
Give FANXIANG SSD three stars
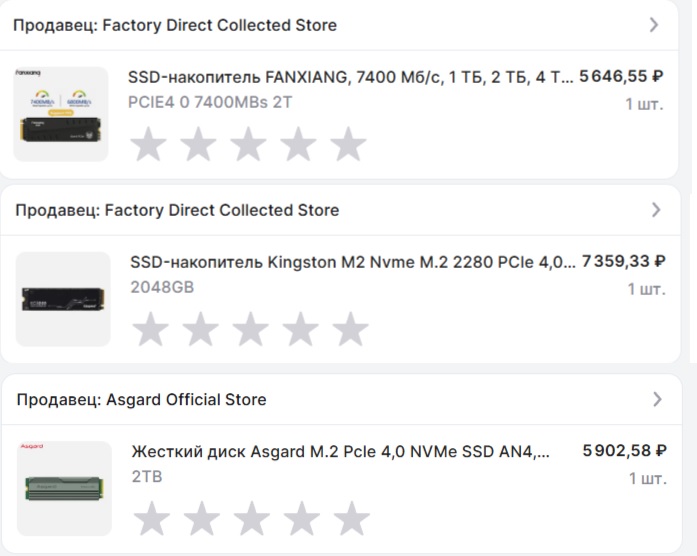[248, 145]
